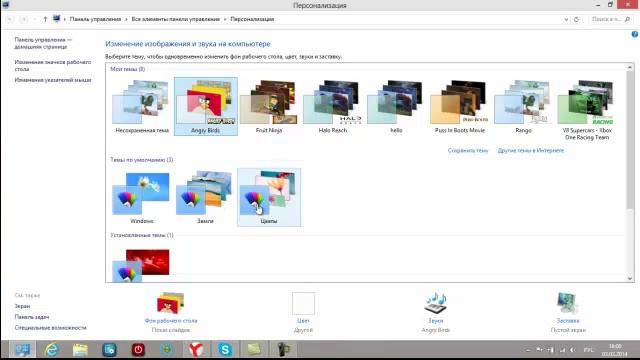Open the Экран link
This screenshot has height=360, width=640.
pos(22,306)
